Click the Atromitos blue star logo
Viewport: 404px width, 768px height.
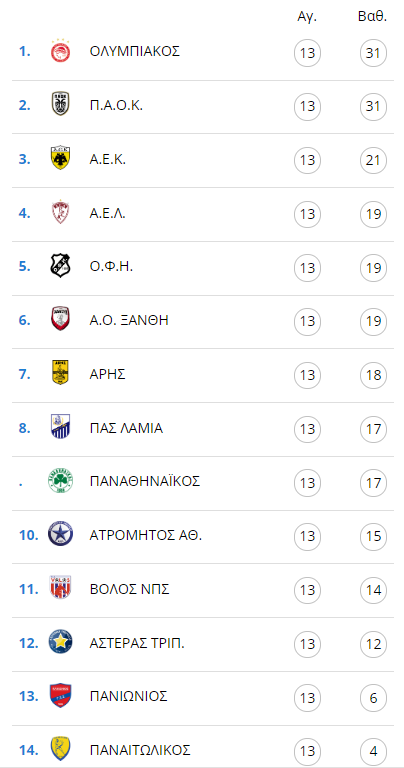pyautogui.click(x=61, y=535)
